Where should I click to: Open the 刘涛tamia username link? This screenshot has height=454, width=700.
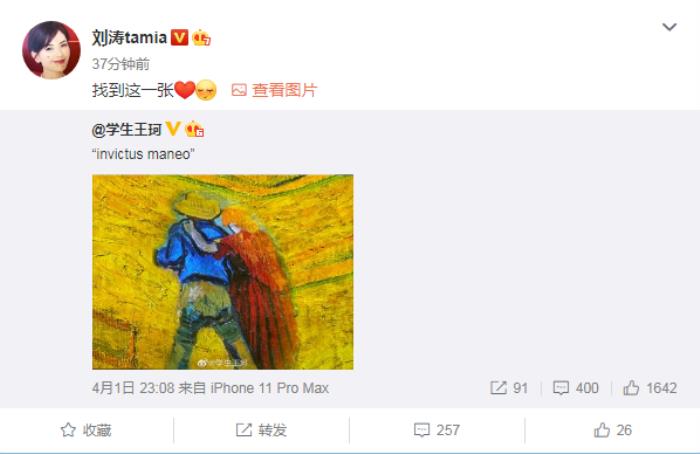129,37
